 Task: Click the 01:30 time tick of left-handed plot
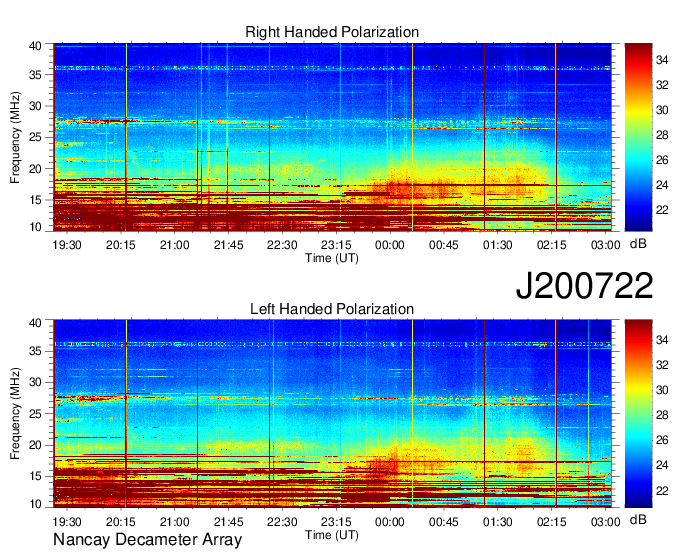coord(498,521)
